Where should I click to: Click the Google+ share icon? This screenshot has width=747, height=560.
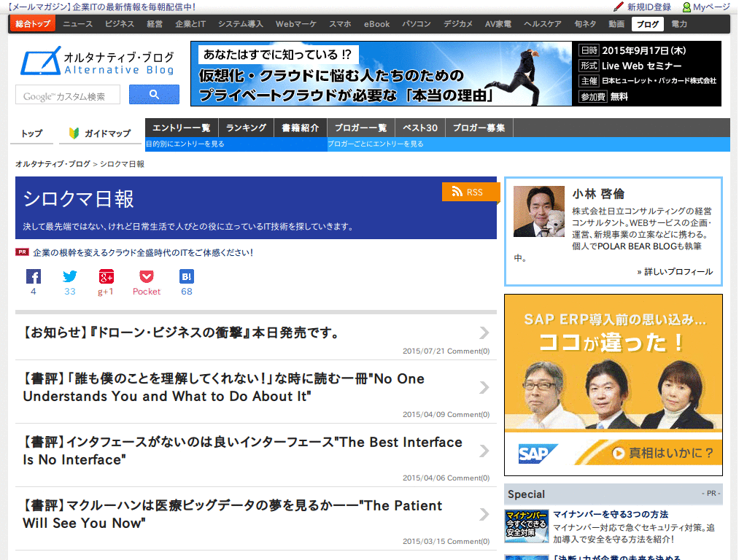pos(107,276)
